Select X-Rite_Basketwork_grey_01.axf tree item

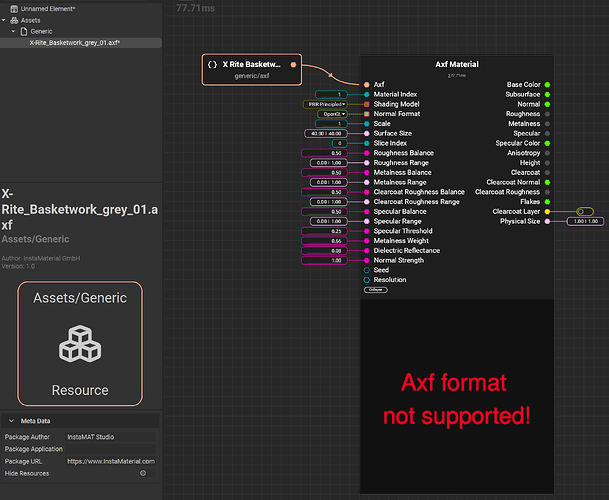click(81, 43)
